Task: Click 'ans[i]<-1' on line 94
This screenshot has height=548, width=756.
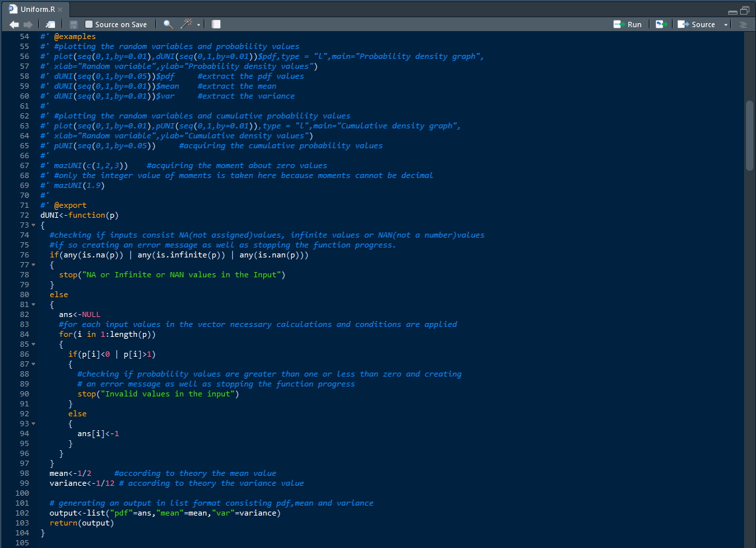Action: [x=98, y=434]
